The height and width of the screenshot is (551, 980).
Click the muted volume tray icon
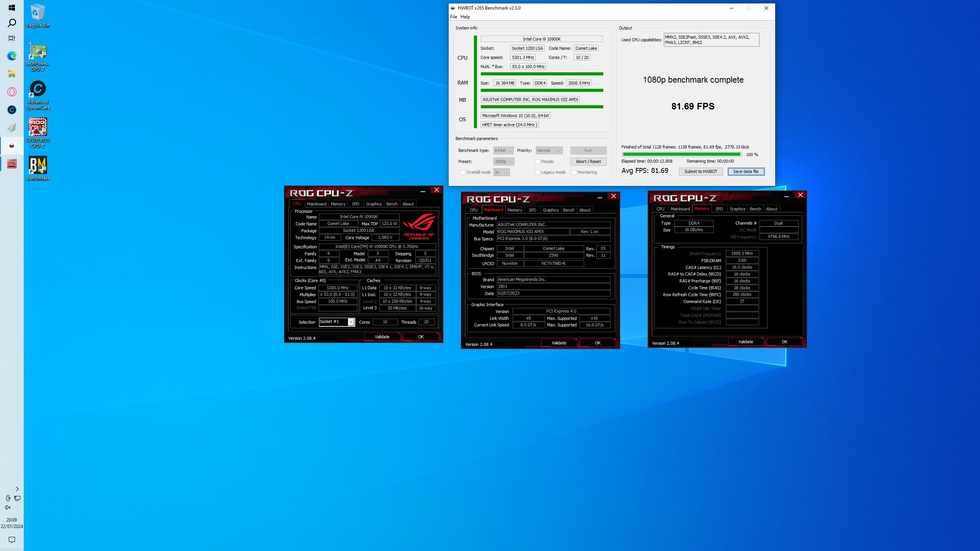tap(8, 507)
